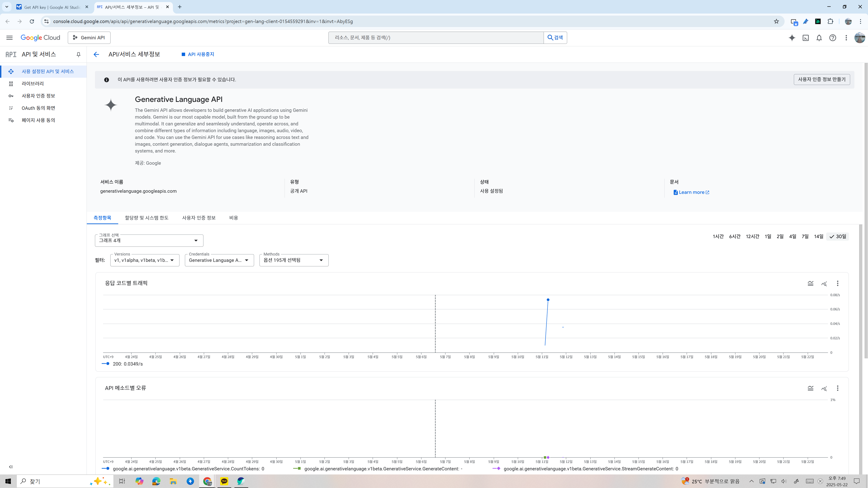Toggle the CountTokens series legend entry
Screen dimensions: 868x488
tap(183, 469)
